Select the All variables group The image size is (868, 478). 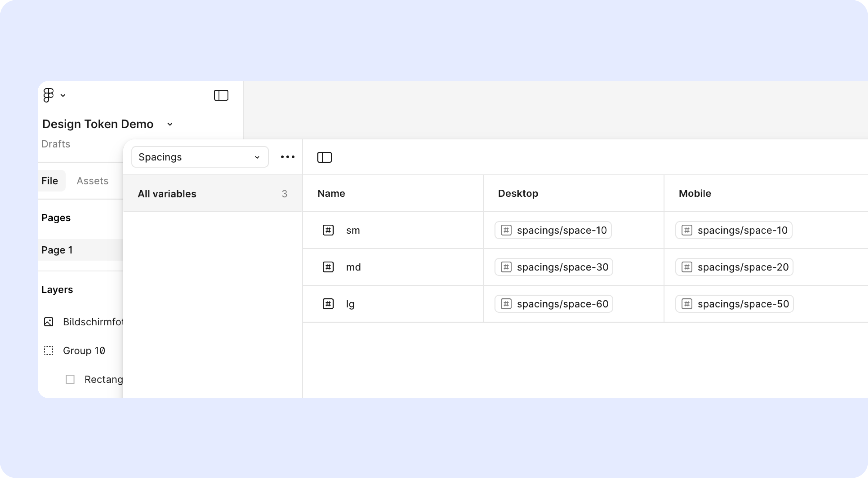pyautogui.click(x=212, y=194)
